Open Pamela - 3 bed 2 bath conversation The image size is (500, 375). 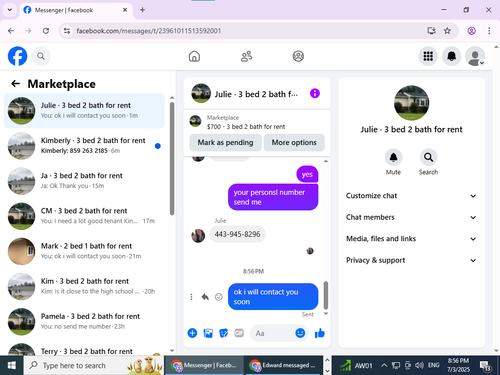pyautogui.click(x=84, y=321)
